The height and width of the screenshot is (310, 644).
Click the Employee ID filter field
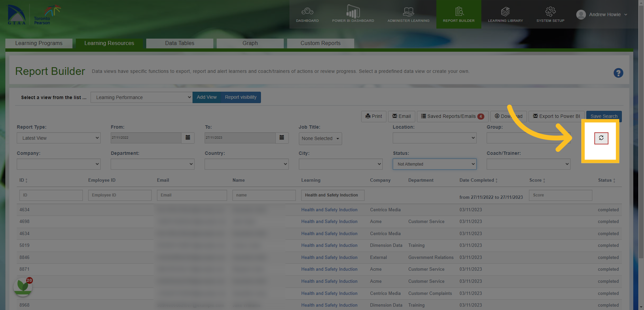pos(120,195)
